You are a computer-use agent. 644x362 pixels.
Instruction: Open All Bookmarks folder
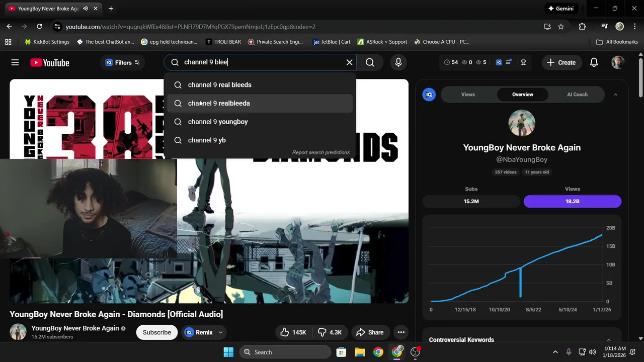[617, 42]
